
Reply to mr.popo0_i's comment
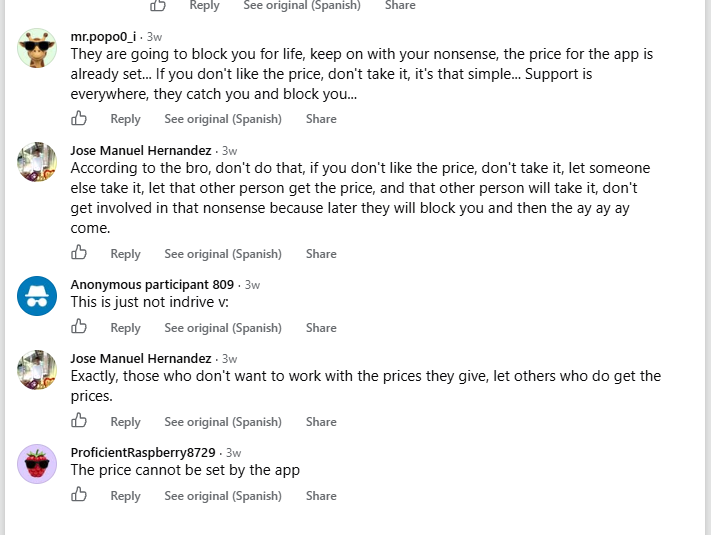click(x=126, y=119)
